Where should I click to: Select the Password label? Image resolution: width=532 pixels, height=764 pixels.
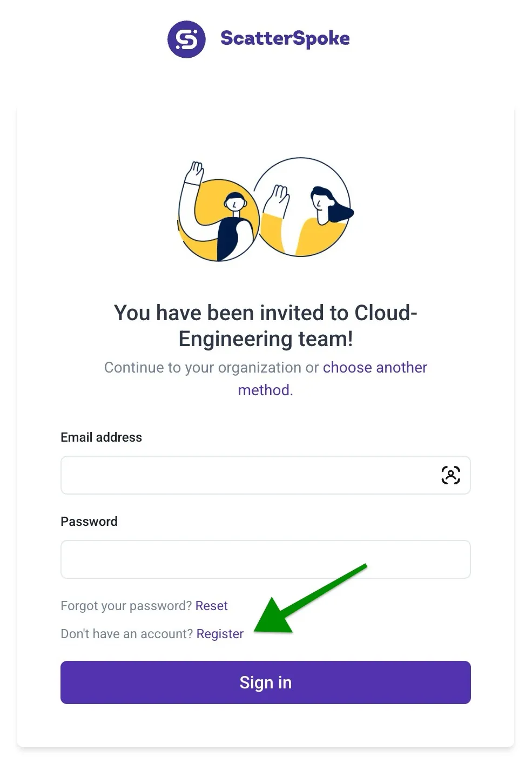(89, 522)
